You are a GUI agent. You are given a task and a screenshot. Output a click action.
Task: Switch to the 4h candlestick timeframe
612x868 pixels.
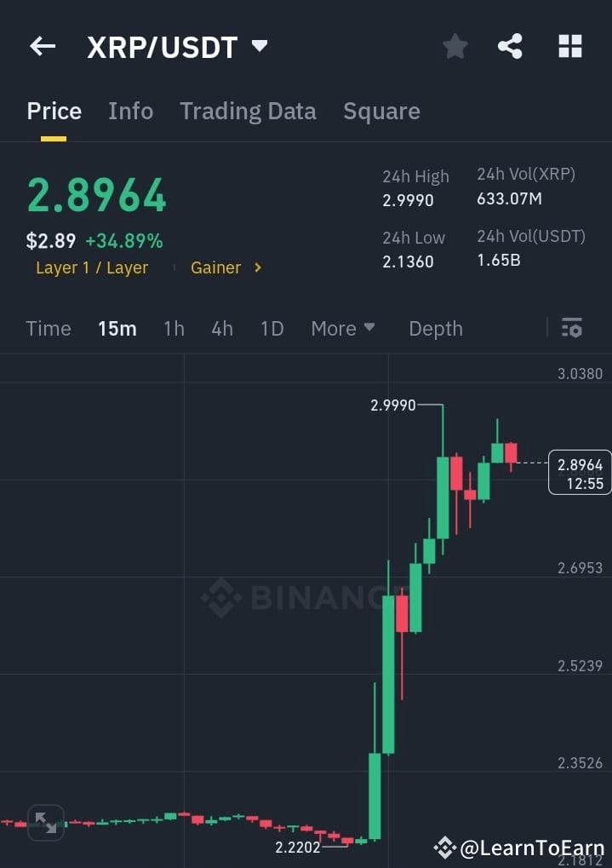[x=221, y=328]
